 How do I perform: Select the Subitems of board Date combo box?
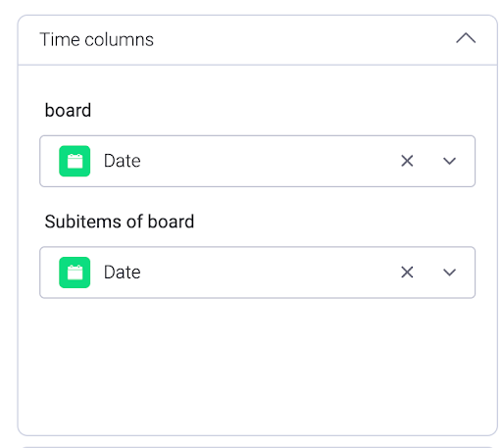click(258, 273)
